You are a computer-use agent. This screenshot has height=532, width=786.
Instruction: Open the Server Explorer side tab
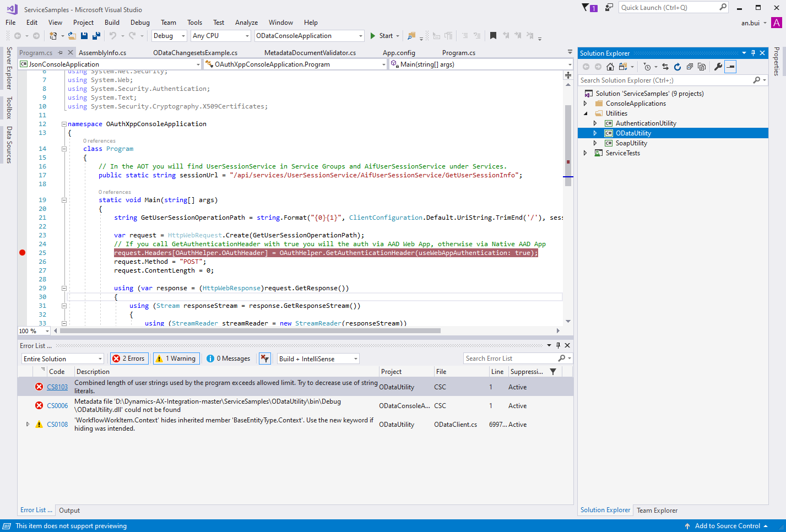click(x=9, y=68)
